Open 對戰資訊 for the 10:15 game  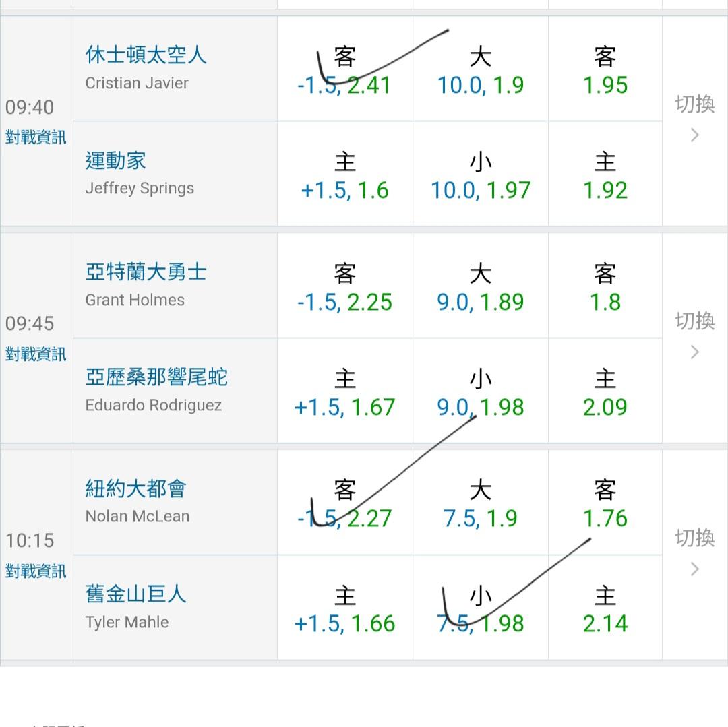pyautogui.click(x=36, y=571)
